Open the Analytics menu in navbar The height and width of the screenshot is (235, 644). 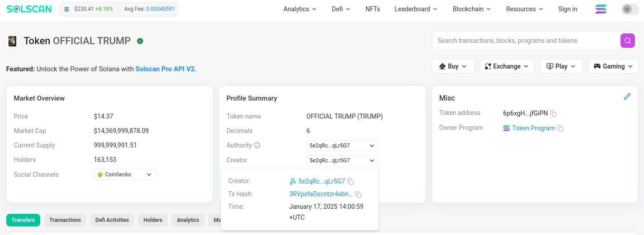pyautogui.click(x=300, y=9)
